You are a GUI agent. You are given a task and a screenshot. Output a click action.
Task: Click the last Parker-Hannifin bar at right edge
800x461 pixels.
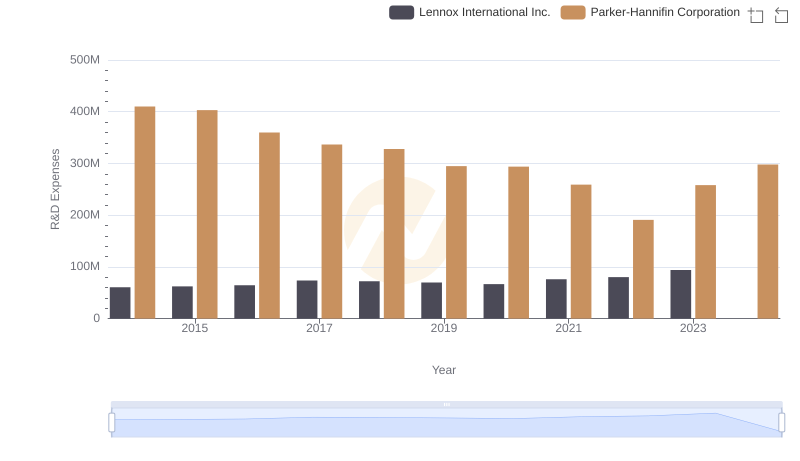[767, 242]
